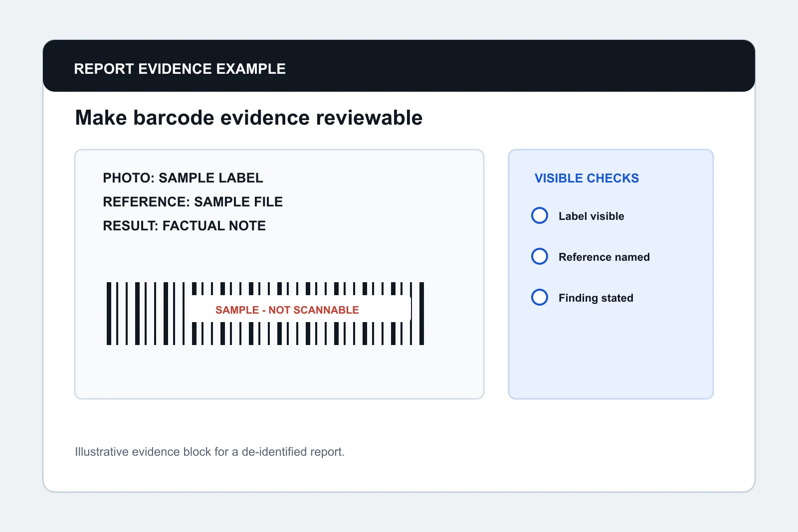Click the REPORT EVIDENCE EXAMPLE header
798x532 pixels.
(x=180, y=69)
